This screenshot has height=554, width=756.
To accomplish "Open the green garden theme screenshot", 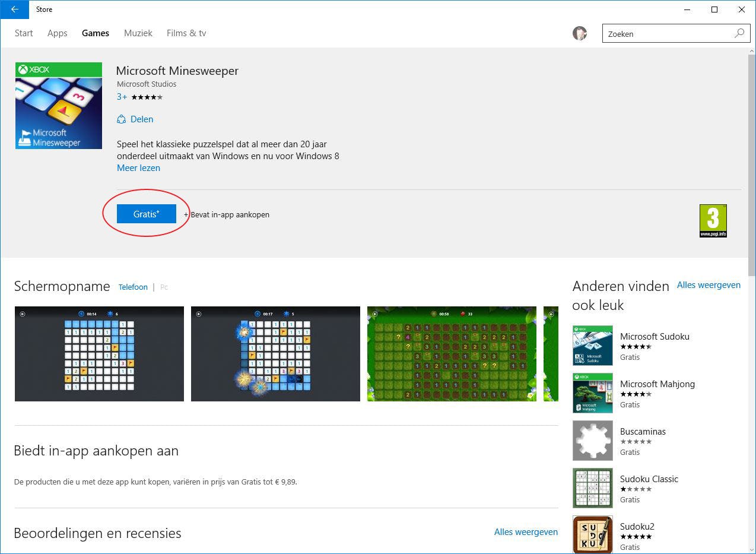I will click(x=452, y=354).
